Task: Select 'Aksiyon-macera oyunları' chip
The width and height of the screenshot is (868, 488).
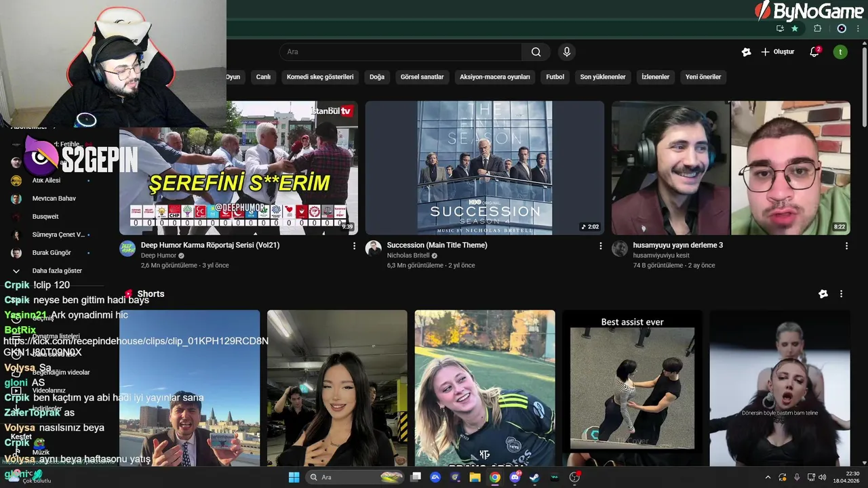Action: pos(495,77)
